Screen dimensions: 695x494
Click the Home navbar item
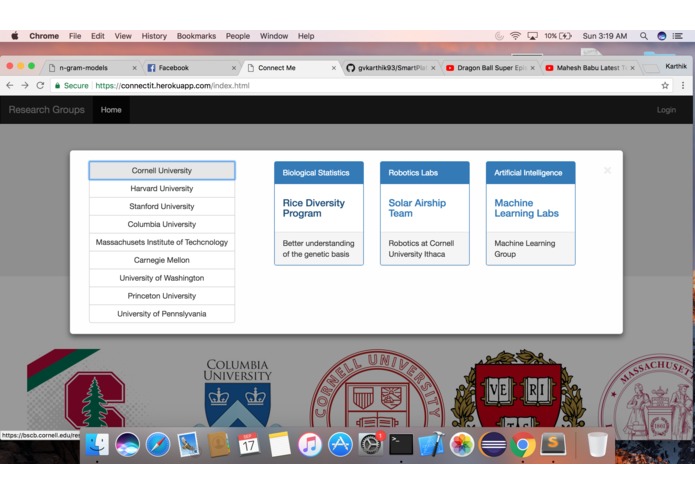111,110
